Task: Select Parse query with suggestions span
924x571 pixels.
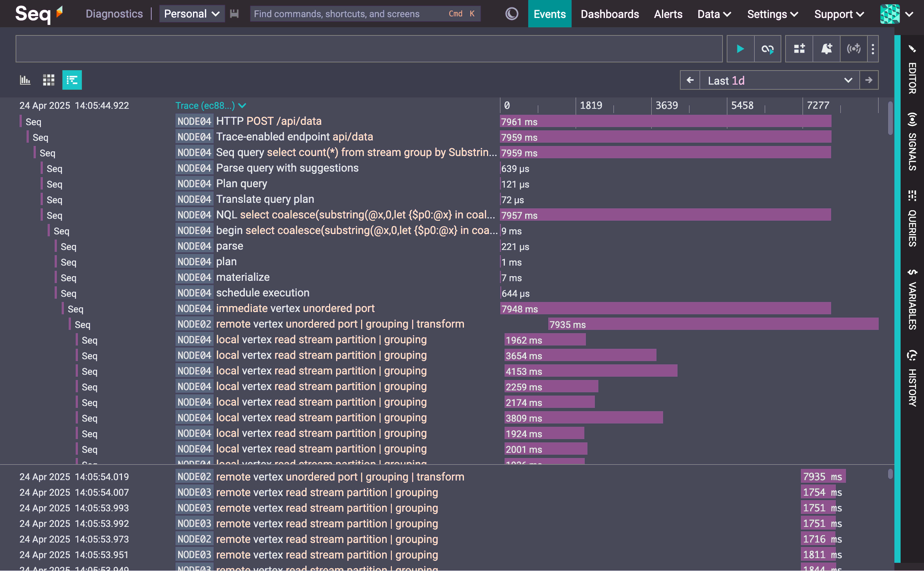Action: [287, 168]
